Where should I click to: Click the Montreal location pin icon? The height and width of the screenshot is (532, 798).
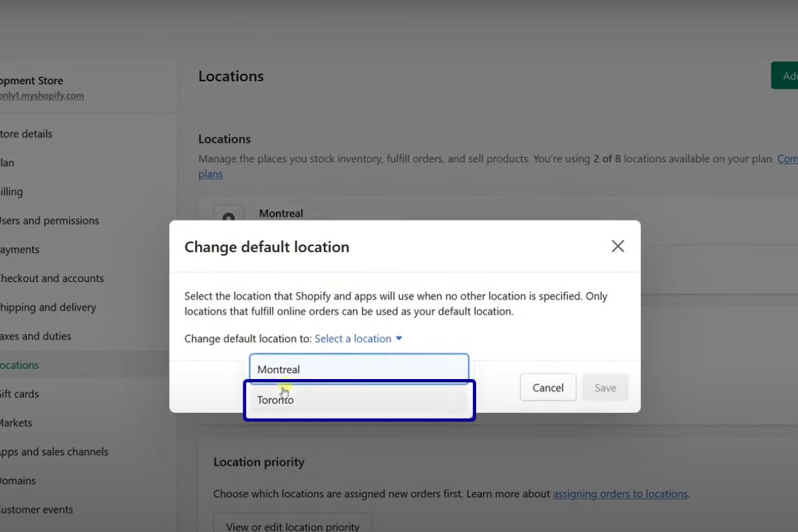click(x=229, y=217)
